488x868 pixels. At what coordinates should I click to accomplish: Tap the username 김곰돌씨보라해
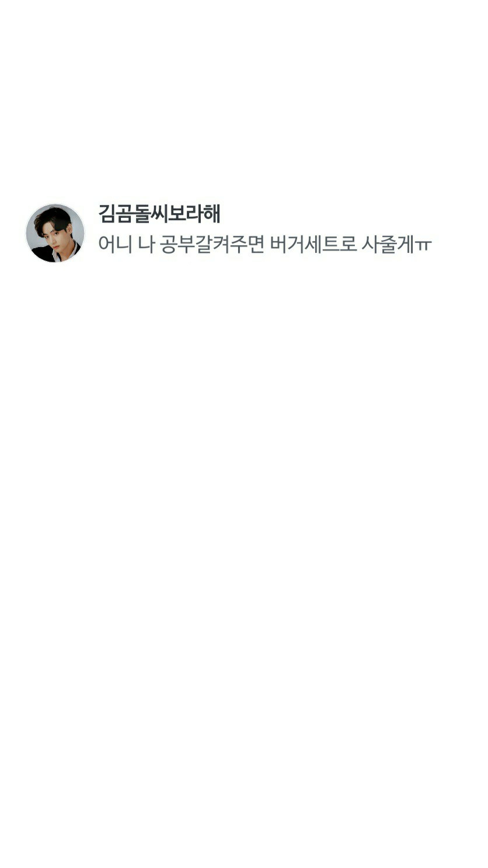coord(159,213)
